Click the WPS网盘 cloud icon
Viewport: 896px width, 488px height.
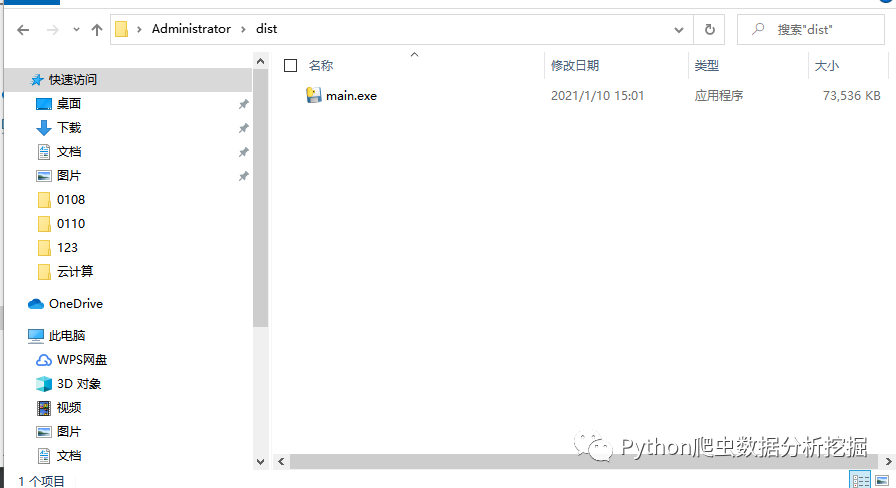click(x=44, y=360)
